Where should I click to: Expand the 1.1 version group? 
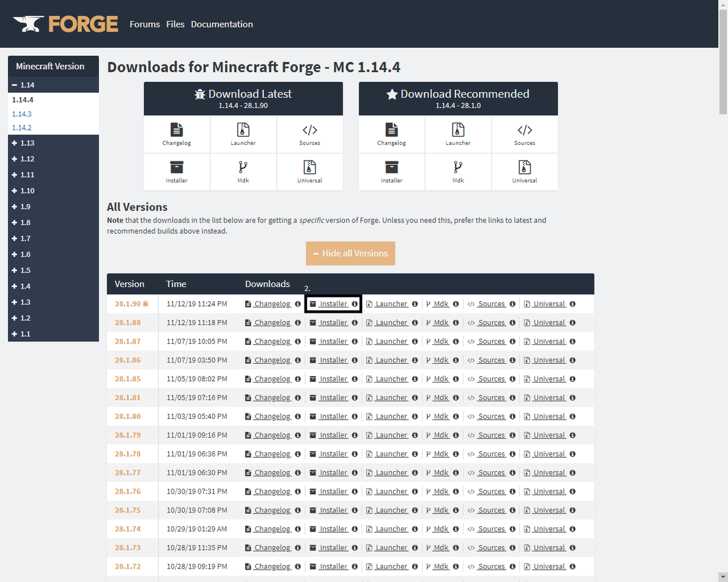(53, 333)
